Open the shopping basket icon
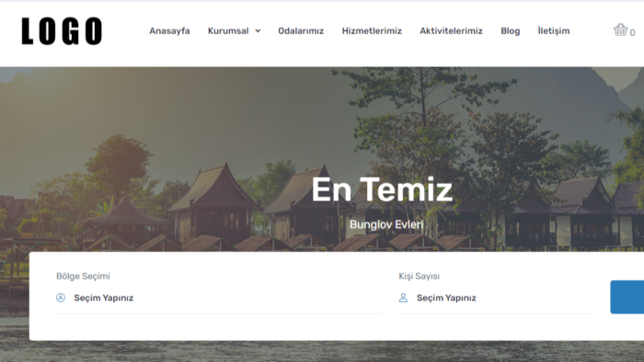The width and height of the screenshot is (644, 362). (620, 30)
